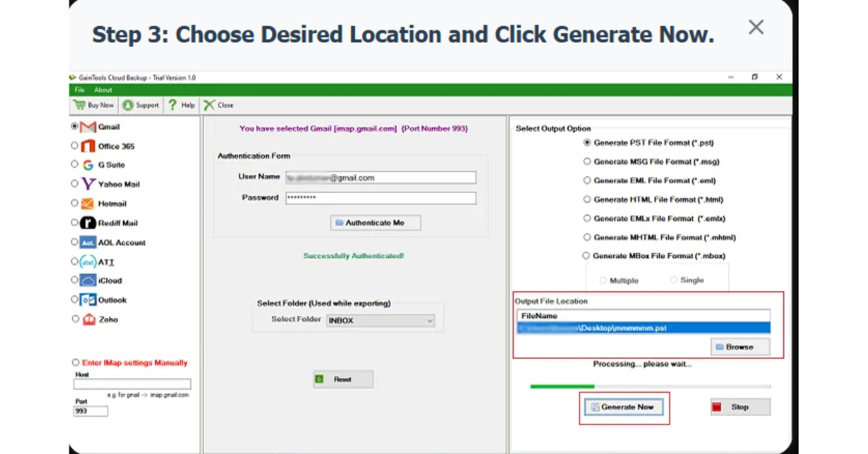The width and height of the screenshot is (868, 454).
Task: Click the Stop button
Action: (740, 407)
